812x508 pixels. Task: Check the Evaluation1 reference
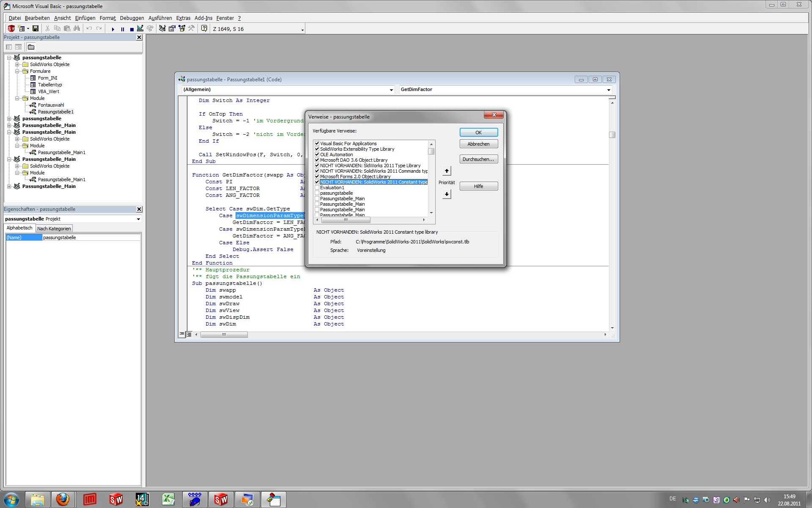point(317,188)
